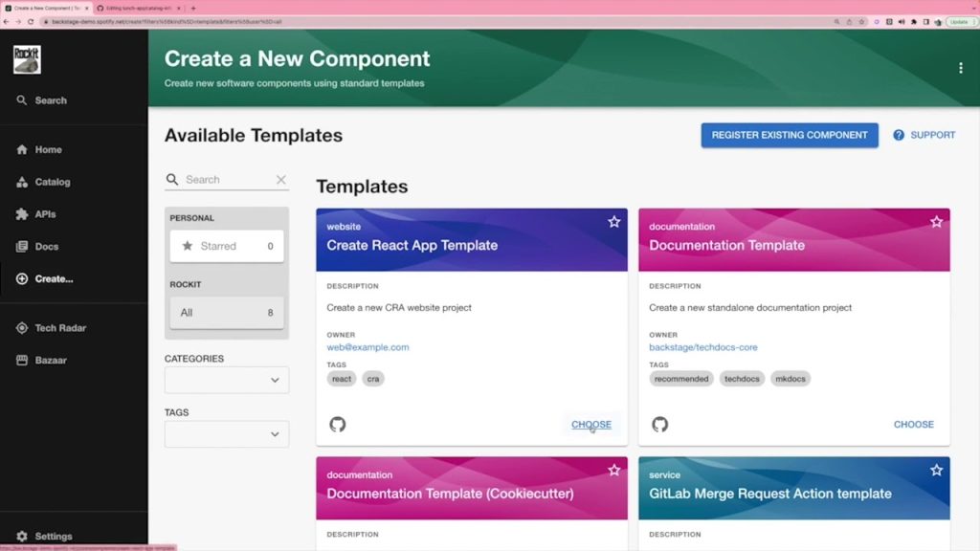Choose the Create React App Template
980x551 pixels.
tap(590, 425)
